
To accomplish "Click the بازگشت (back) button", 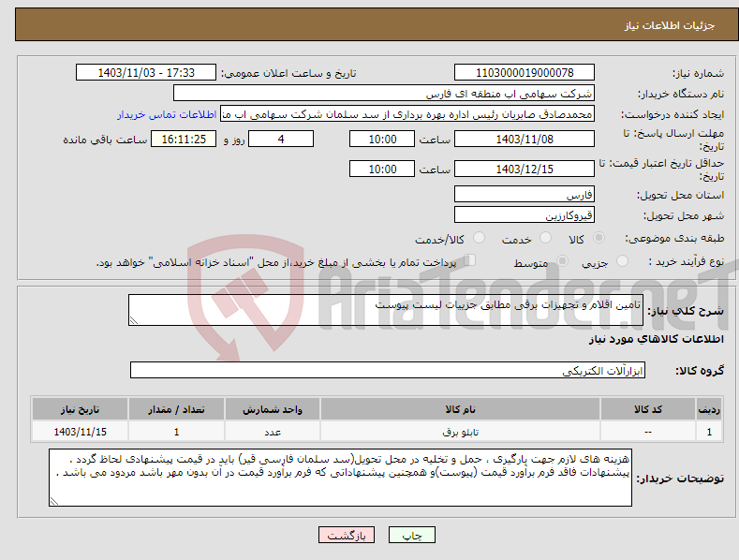I will click(x=347, y=535).
